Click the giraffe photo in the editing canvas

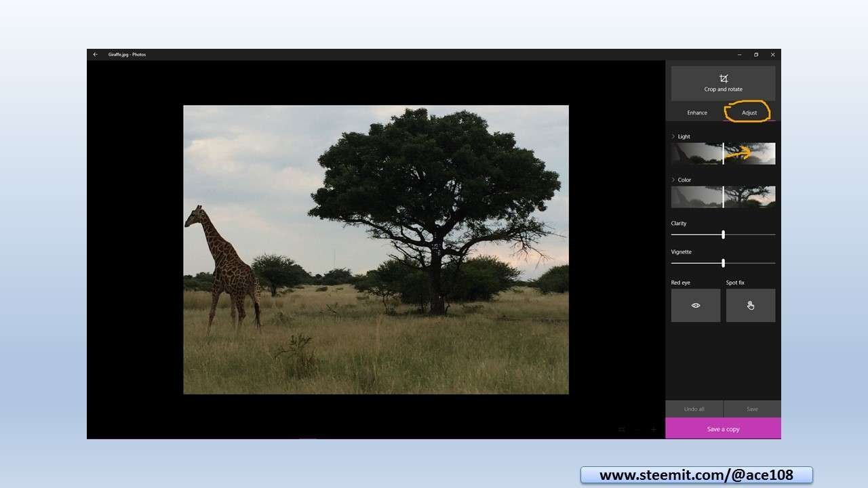coord(376,249)
